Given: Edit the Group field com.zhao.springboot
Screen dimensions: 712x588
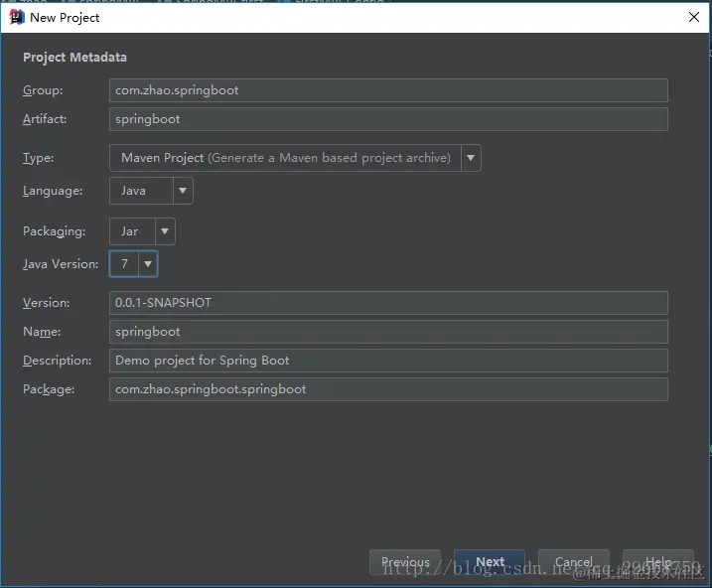Looking at the screenshot, I should pyautogui.click(x=388, y=90).
